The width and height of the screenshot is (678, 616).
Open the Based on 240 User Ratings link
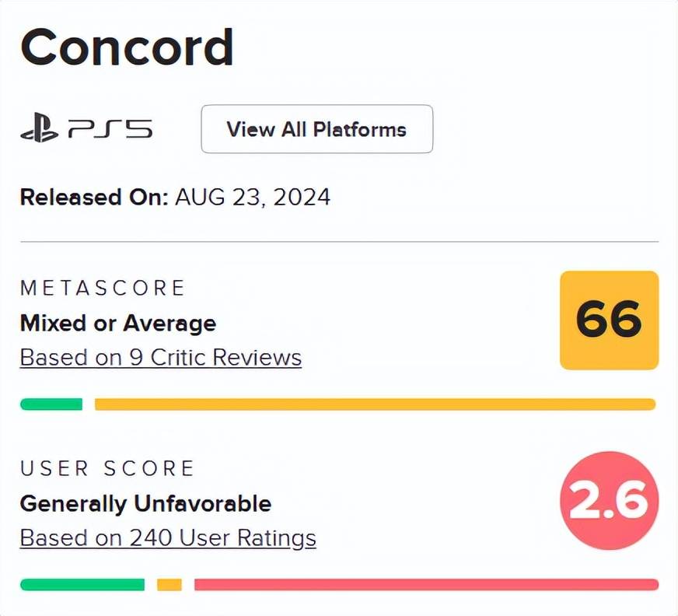coord(168,537)
